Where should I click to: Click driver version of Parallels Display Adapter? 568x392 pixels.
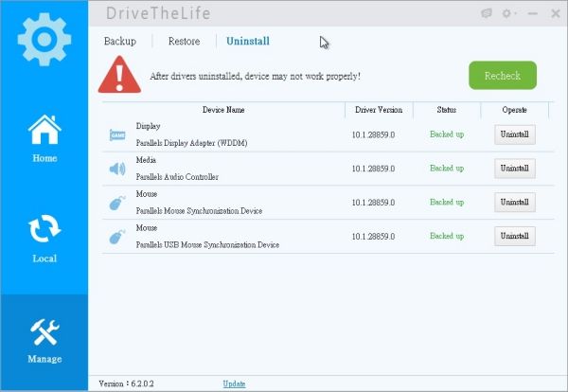coord(373,134)
